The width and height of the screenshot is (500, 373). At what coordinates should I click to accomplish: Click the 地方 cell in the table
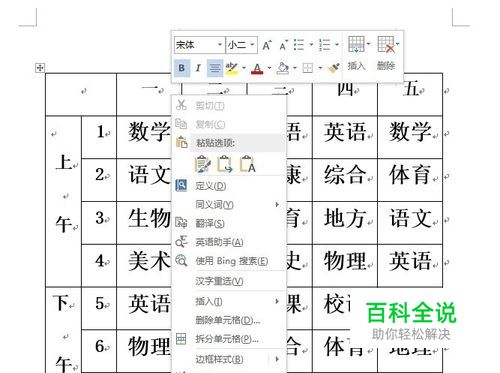coord(345,223)
